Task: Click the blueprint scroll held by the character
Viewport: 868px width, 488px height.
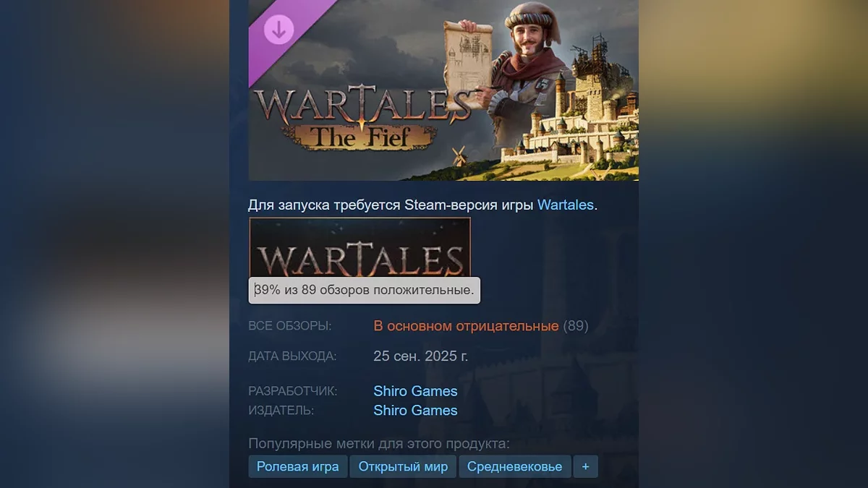Action: [469, 64]
